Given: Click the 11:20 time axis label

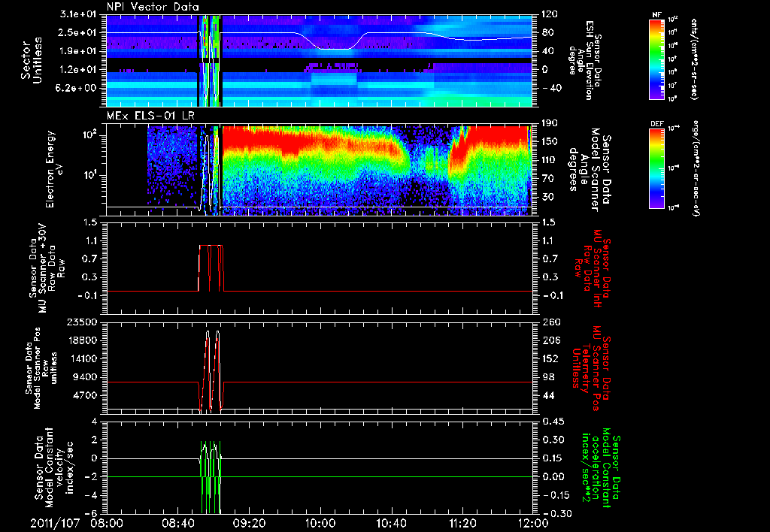Looking at the screenshot, I should pos(462,523).
